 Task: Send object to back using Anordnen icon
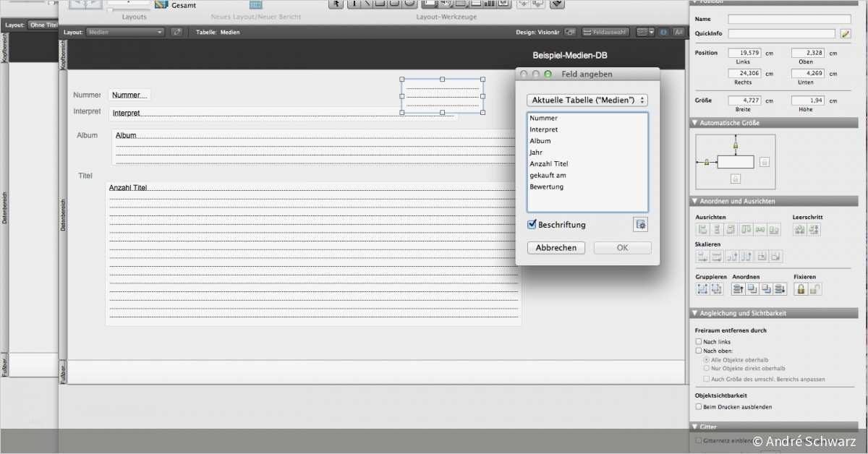coord(780,288)
